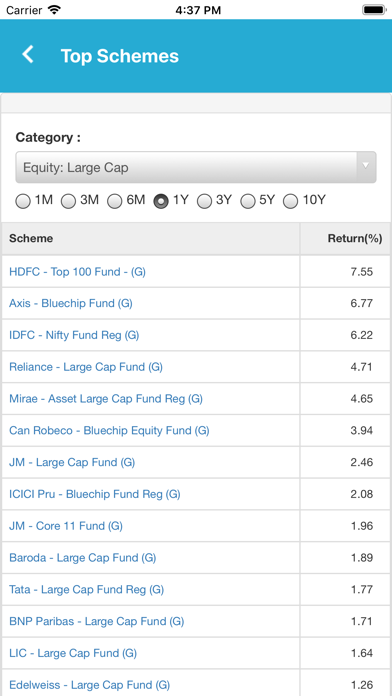Open Can Robeco - Bluechip Equity Fund (G)
This screenshot has width=392, height=696.
click(109, 431)
